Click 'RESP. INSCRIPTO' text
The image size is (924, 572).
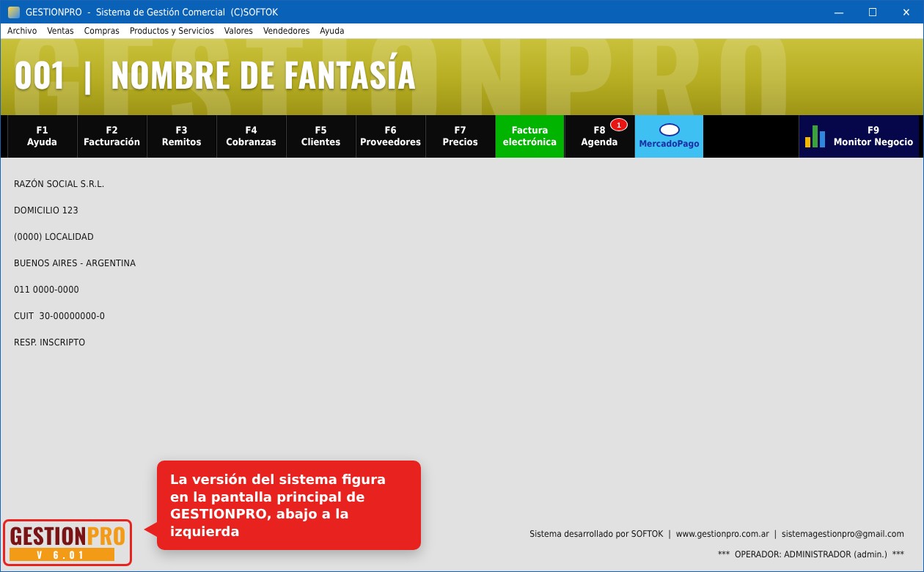49,342
